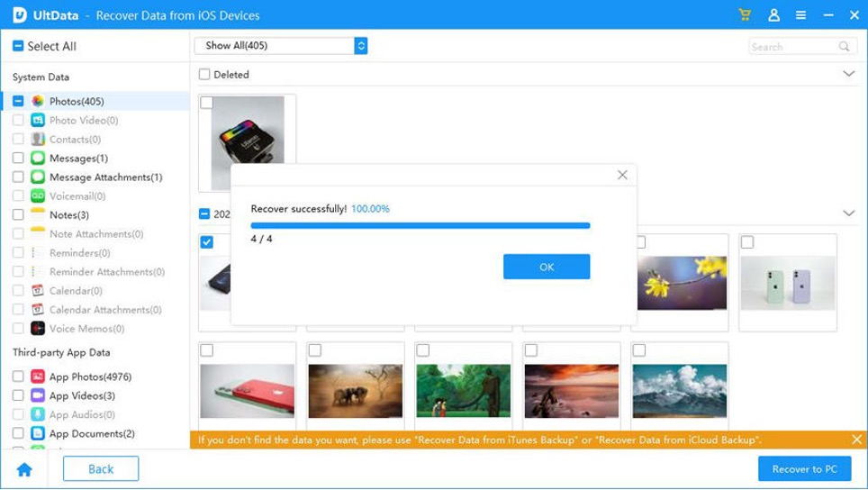Dismiss the orange notification banner
The width and height of the screenshot is (868, 490).
(856, 440)
